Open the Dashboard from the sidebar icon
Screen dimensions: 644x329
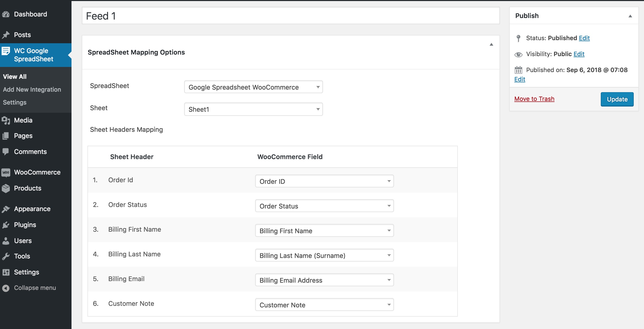point(6,14)
